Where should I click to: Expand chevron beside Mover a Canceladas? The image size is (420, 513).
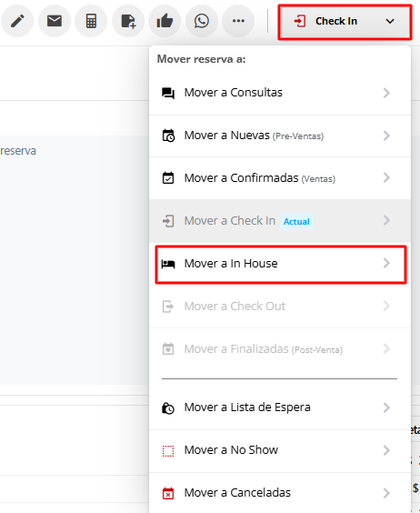[386, 493]
